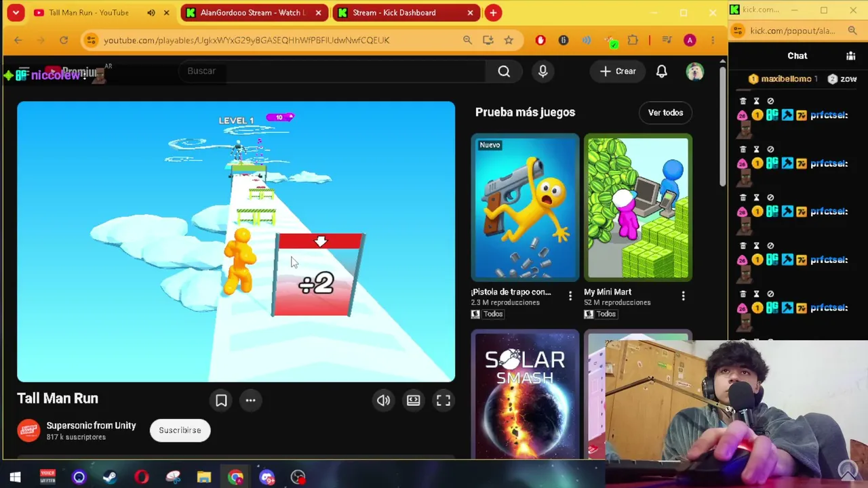Close the AlanGordooo Stream tab
This screenshot has width=868, height=488.
[x=318, y=13]
